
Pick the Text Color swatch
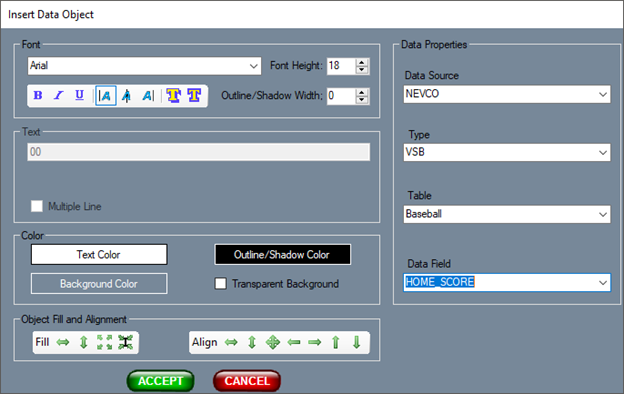click(99, 255)
